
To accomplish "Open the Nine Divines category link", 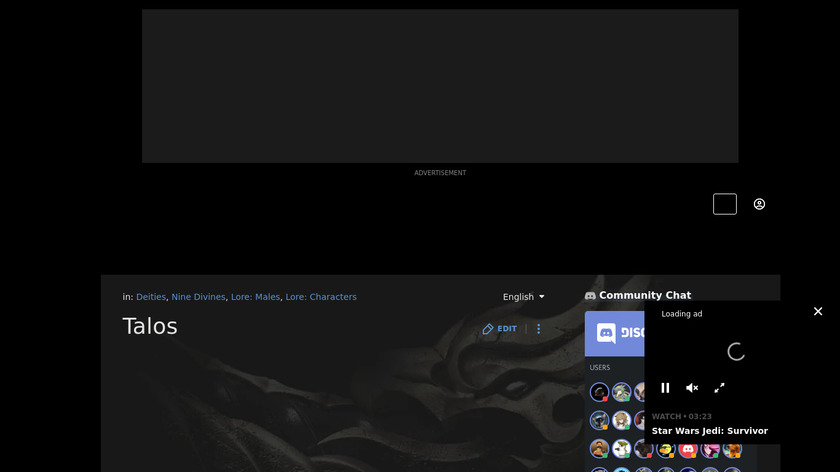I will (x=198, y=297).
